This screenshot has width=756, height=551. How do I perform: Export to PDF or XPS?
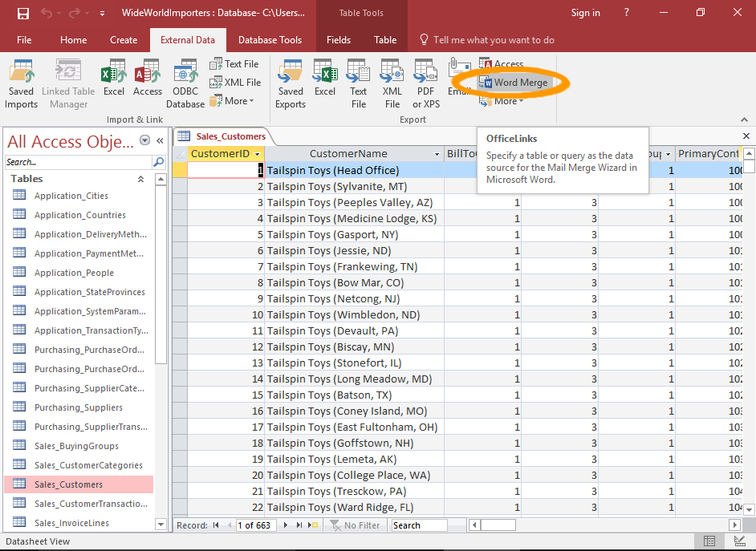425,84
